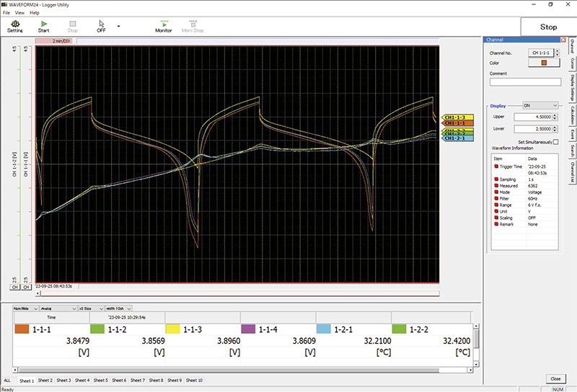Click the numeric table scroll-up arrow
The height and width of the screenshot is (392, 577).
(476, 326)
